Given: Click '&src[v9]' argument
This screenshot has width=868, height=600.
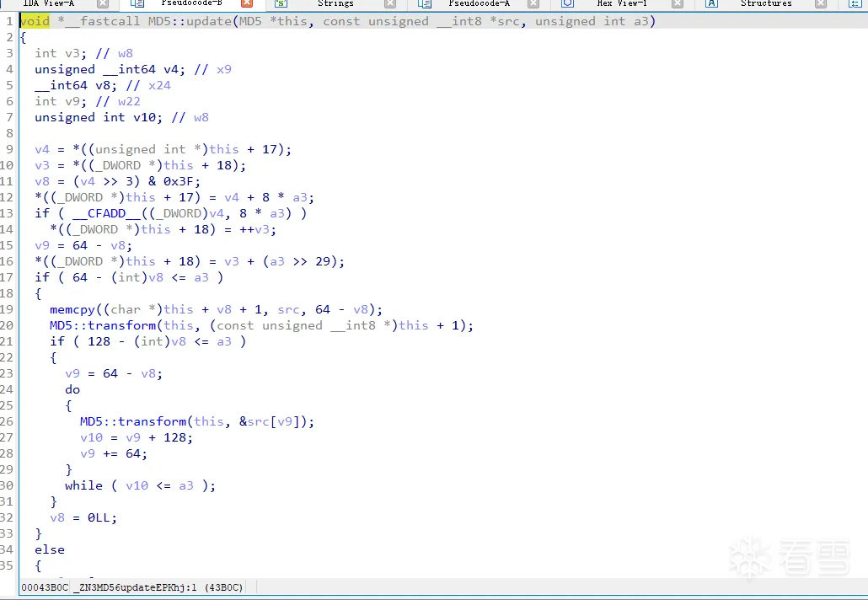Looking at the screenshot, I should pyautogui.click(x=269, y=422).
